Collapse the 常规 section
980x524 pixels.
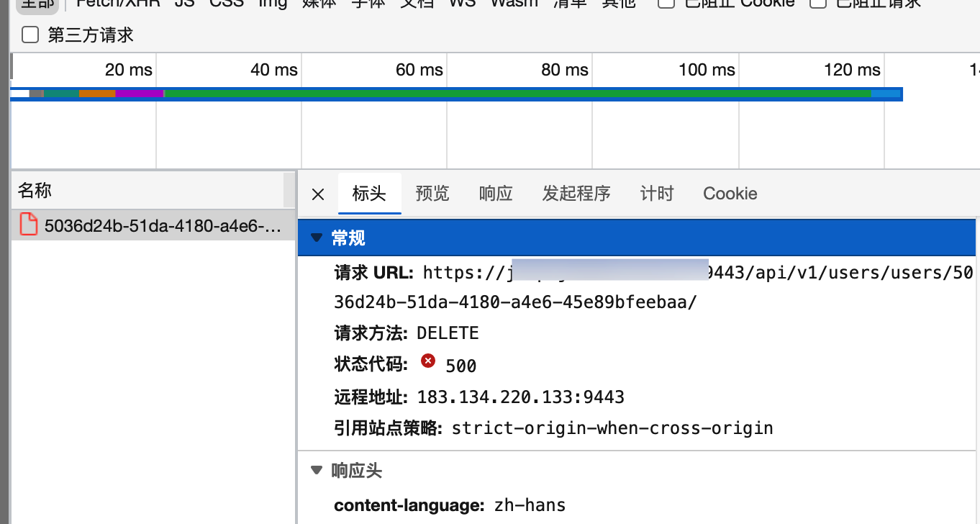317,238
